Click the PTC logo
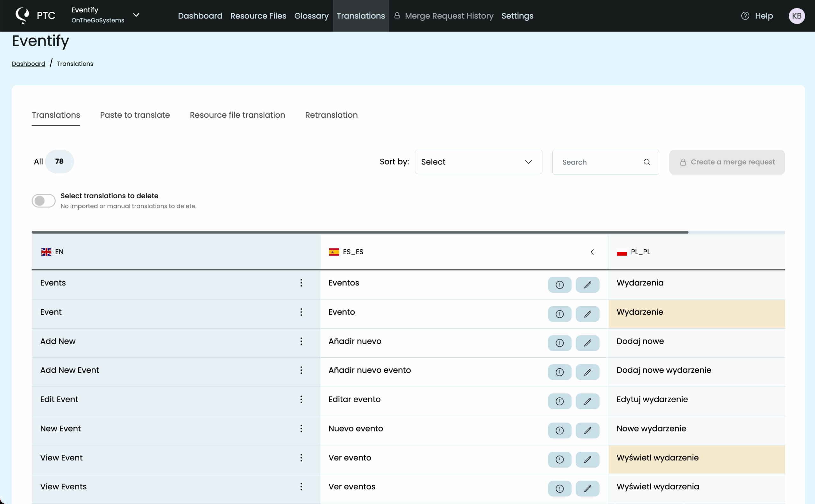 [x=22, y=16]
